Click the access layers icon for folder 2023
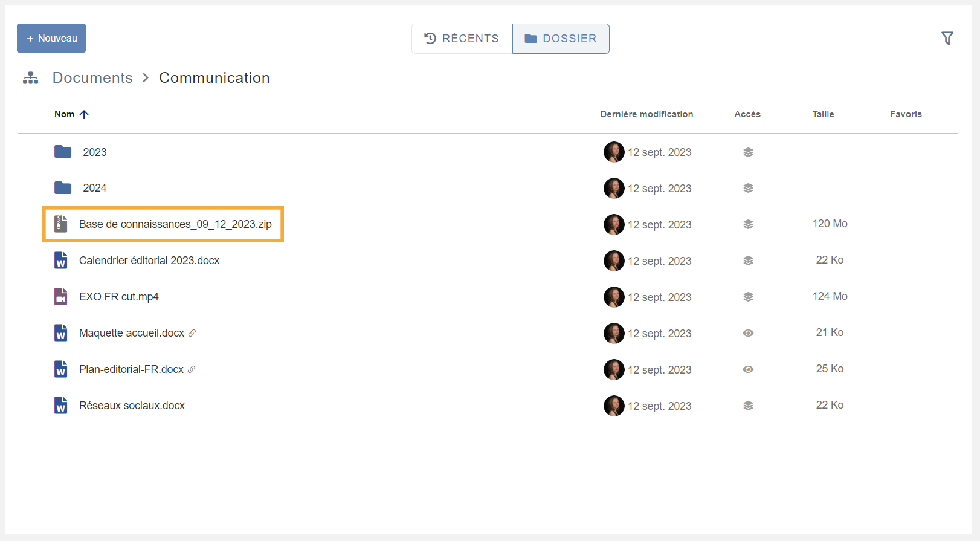This screenshot has width=980, height=541. 748,152
